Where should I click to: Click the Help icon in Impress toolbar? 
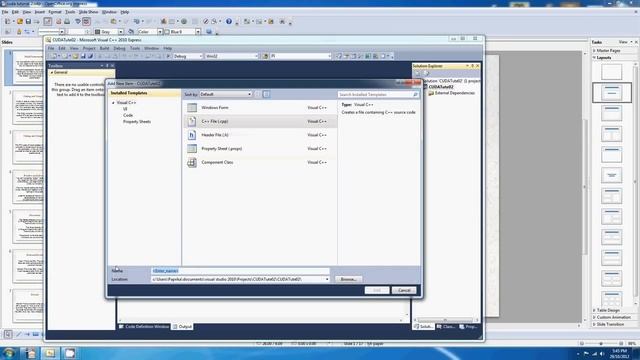229,21
